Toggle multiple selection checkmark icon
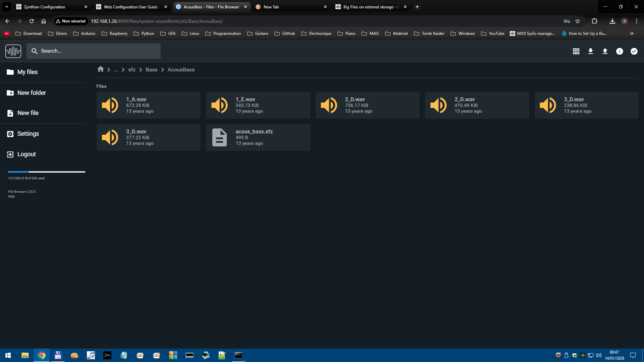 point(634,51)
